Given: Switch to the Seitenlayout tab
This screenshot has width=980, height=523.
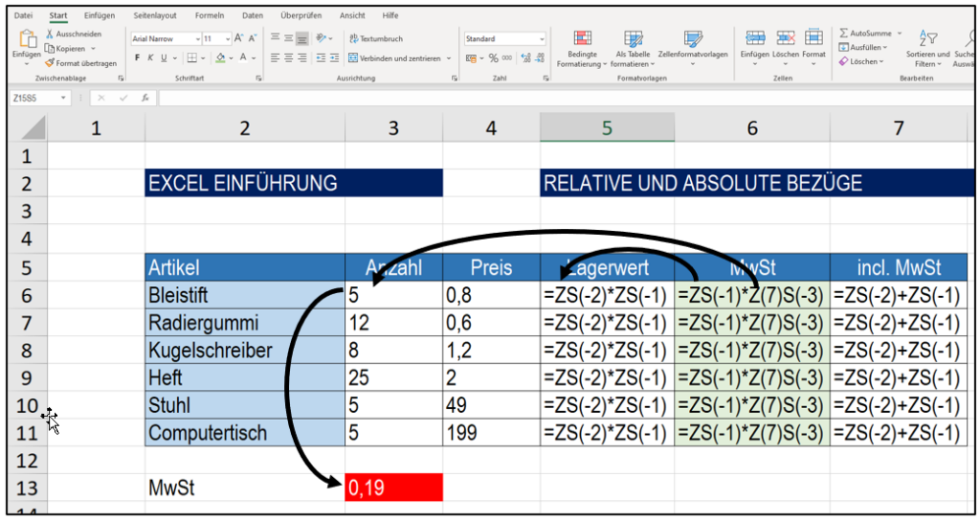Looking at the screenshot, I should 154,15.
